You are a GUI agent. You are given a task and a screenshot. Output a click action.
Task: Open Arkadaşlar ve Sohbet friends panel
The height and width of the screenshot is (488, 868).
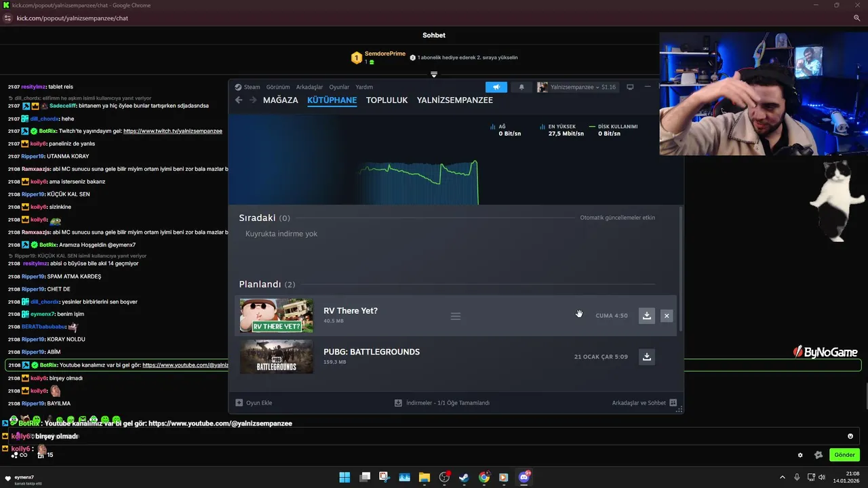(644, 403)
